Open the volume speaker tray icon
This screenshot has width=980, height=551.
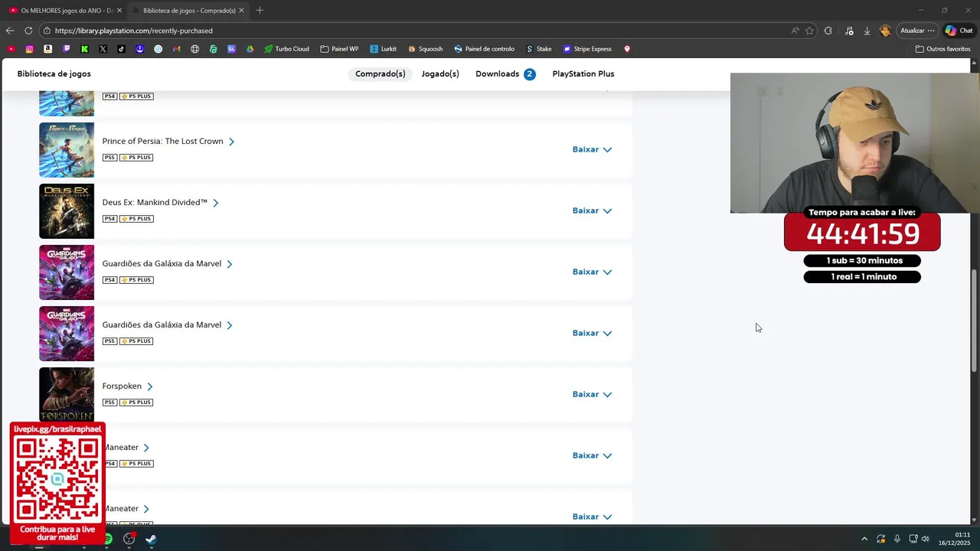tap(925, 539)
